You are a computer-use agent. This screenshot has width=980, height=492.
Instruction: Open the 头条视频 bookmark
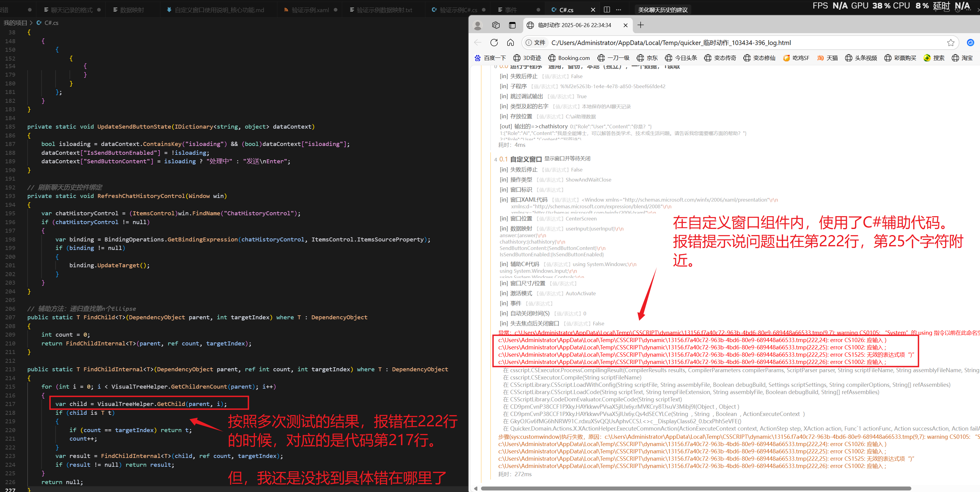[861, 58]
